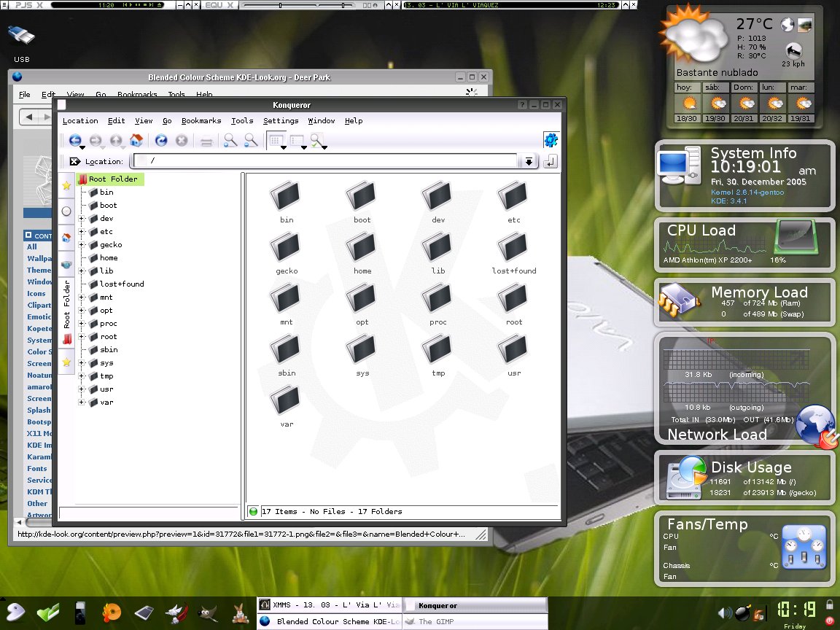Click the second magnifier zoom icon in Konqueror

coord(251,140)
